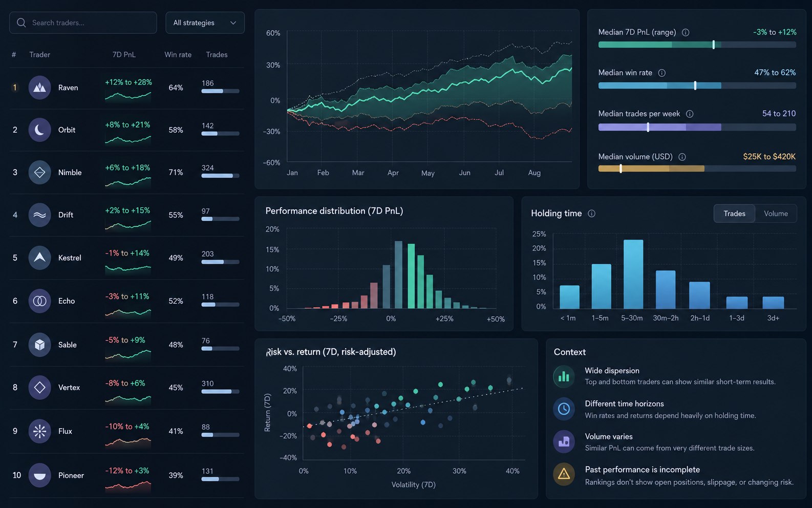Image resolution: width=812 pixels, height=508 pixels.
Task: Click Pioneer's half-circle avatar icon
Action: click(39, 475)
